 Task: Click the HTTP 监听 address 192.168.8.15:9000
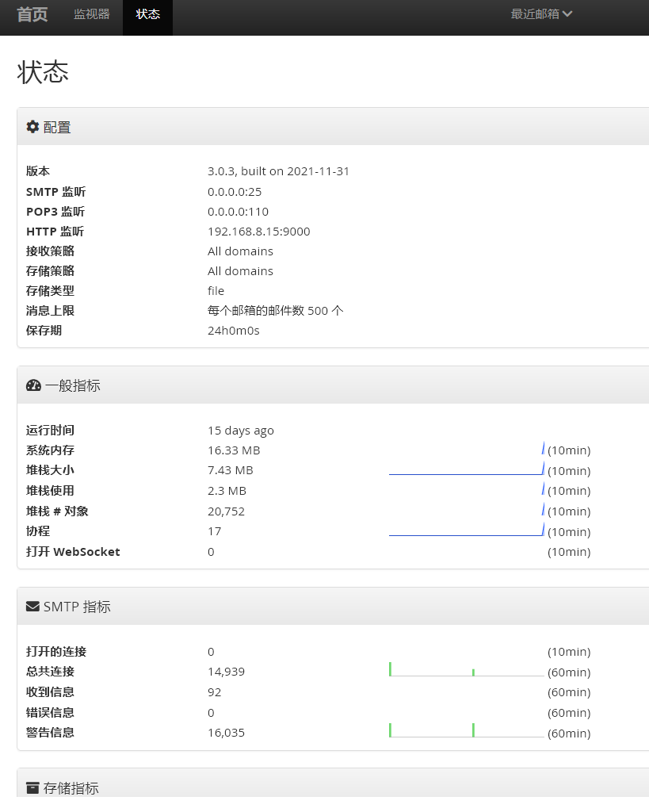coord(258,232)
